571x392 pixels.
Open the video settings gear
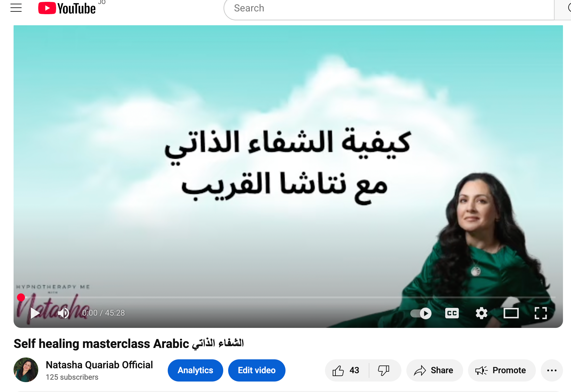coord(481,313)
